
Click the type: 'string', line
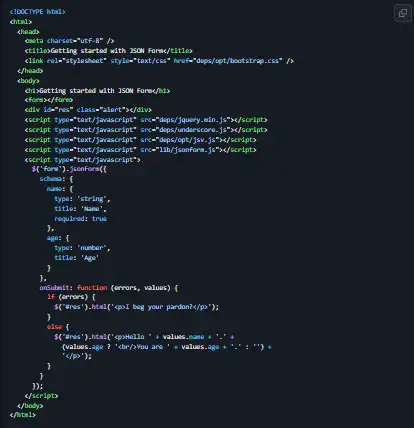82,199
